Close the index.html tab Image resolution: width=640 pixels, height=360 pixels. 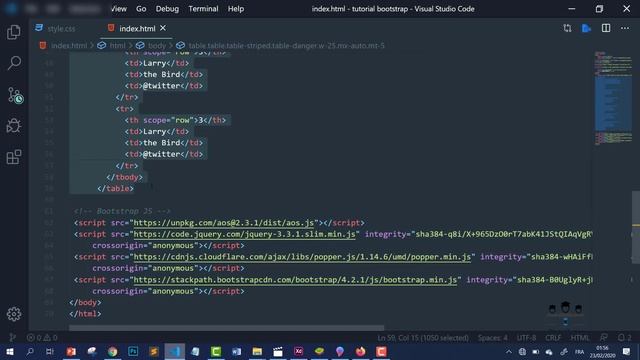click(163, 28)
